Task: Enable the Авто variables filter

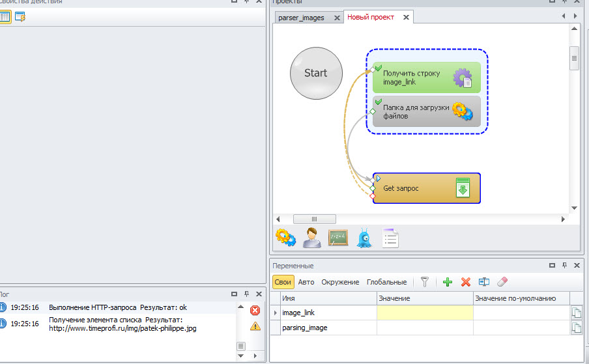Action: click(306, 282)
